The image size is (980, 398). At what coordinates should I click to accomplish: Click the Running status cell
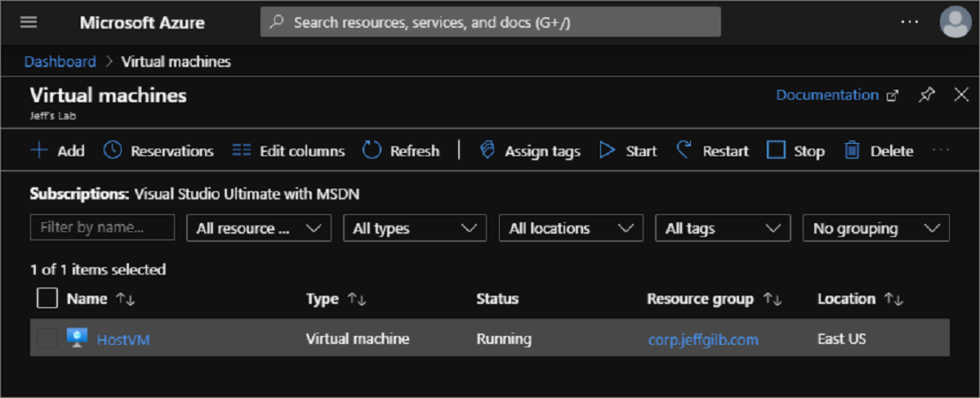[504, 338]
